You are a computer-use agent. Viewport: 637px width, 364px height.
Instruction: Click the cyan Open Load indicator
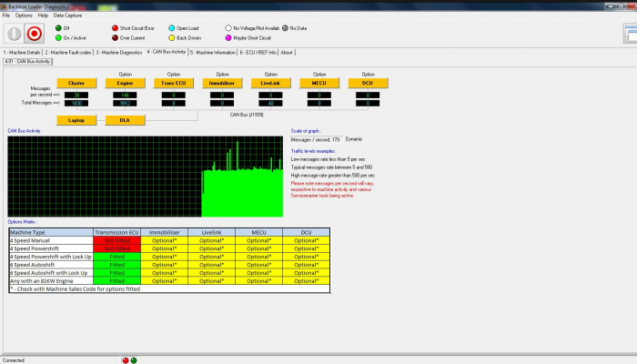pyautogui.click(x=171, y=28)
